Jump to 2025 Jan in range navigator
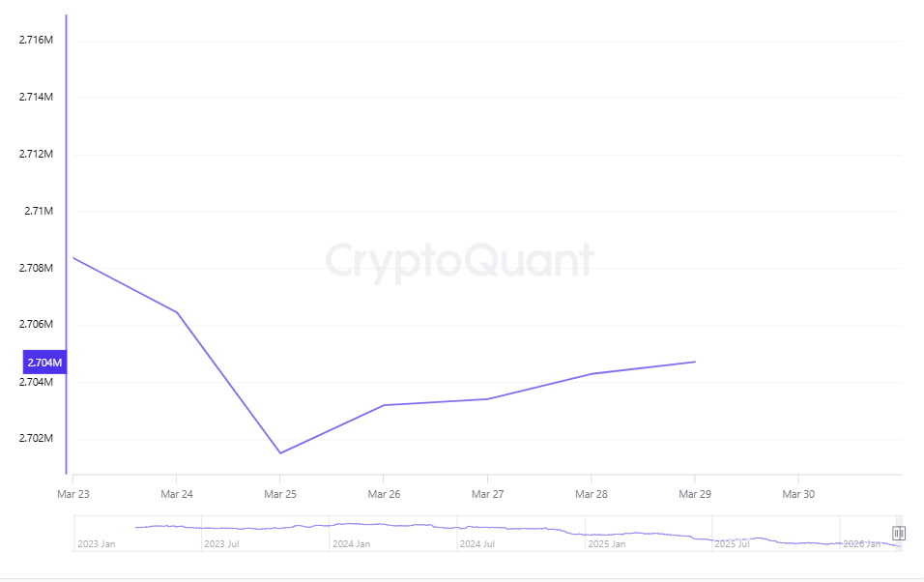The height and width of the screenshot is (582, 924). point(606,544)
